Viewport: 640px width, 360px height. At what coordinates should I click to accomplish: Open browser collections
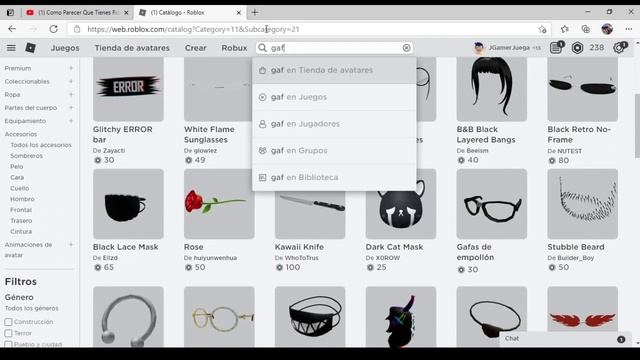pyautogui.click(x=586, y=29)
